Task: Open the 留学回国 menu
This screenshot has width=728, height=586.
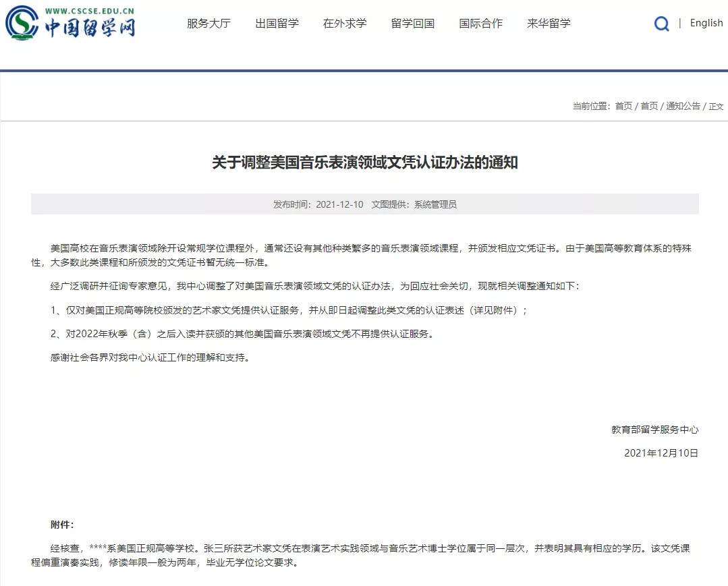Action: tap(413, 23)
